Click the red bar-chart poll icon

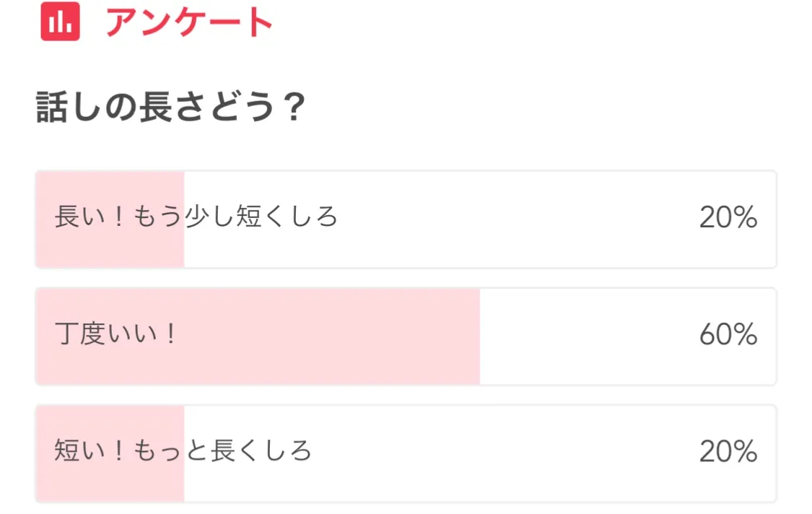[60, 22]
